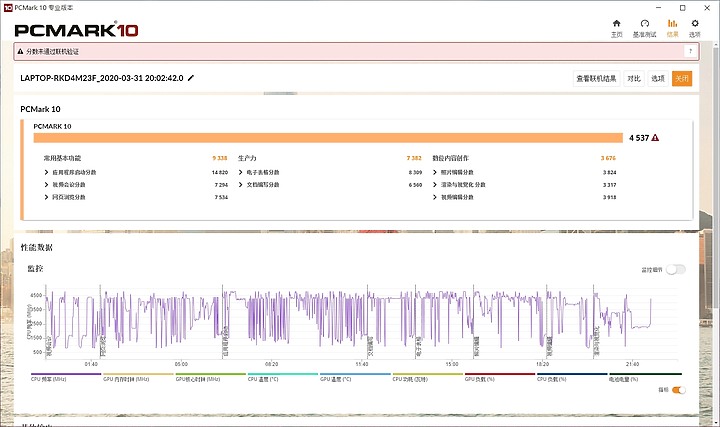Image resolution: width=720 pixels, height=427 pixels.
Task: Select the dark red GPU 负载 (%) legend item
Action: (500, 377)
